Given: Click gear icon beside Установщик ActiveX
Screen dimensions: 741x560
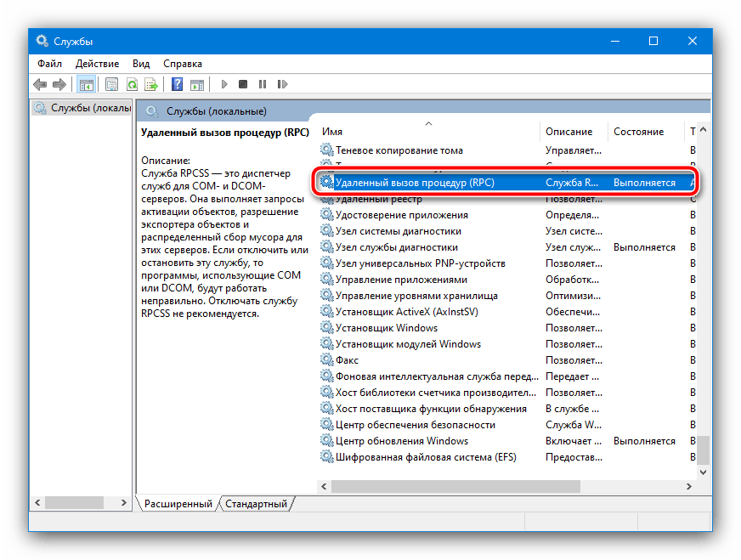Looking at the screenshot, I should (x=326, y=311).
